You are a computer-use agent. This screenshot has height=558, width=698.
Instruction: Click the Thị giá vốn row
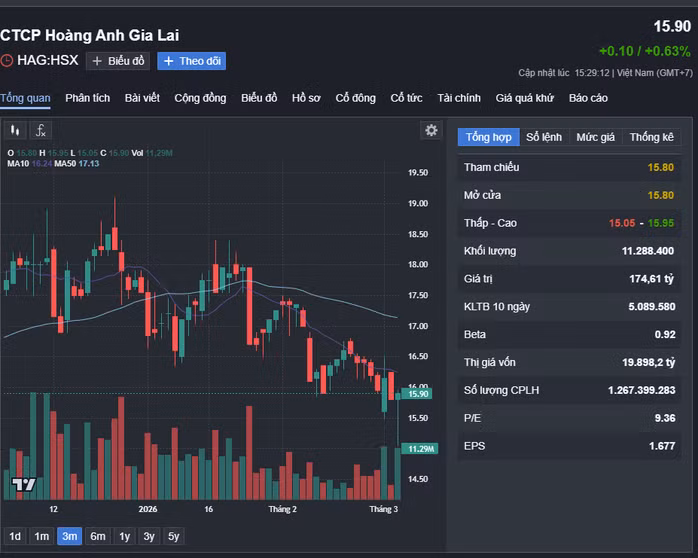tap(569, 362)
